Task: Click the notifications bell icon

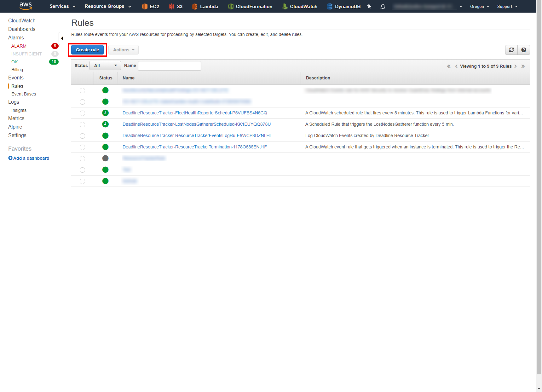Action: coord(382,6)
